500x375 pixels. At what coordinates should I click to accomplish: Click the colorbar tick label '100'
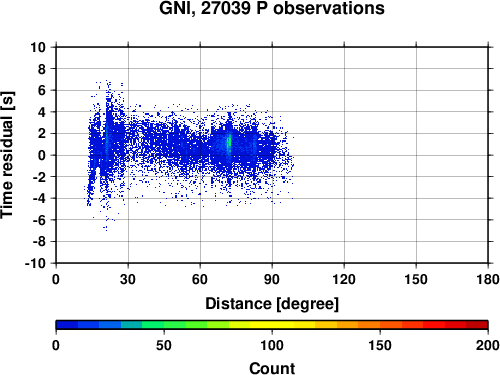pyautogui.click(x=272, y=345)
